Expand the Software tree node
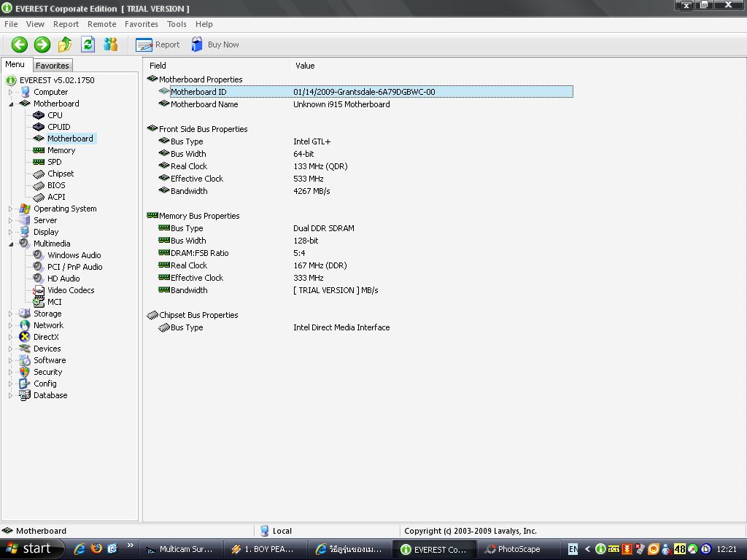Image resolution: width=747 pixels, height=560 pixels. pos(10,360)
